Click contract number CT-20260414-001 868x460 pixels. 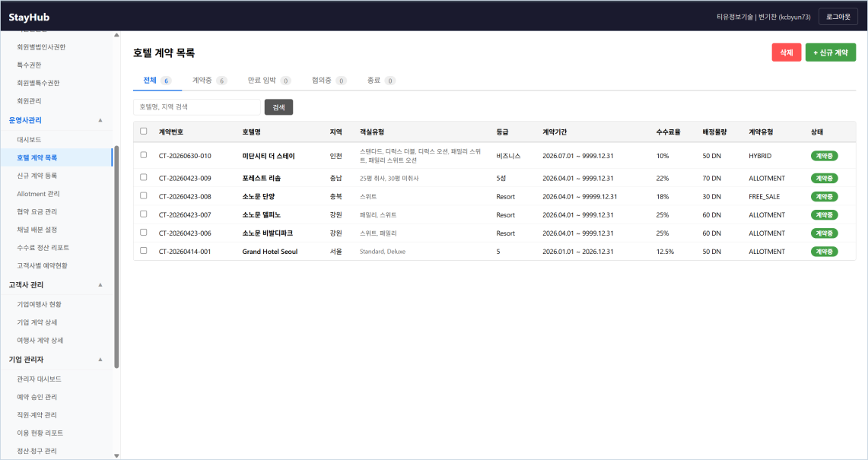pos(185,252)
